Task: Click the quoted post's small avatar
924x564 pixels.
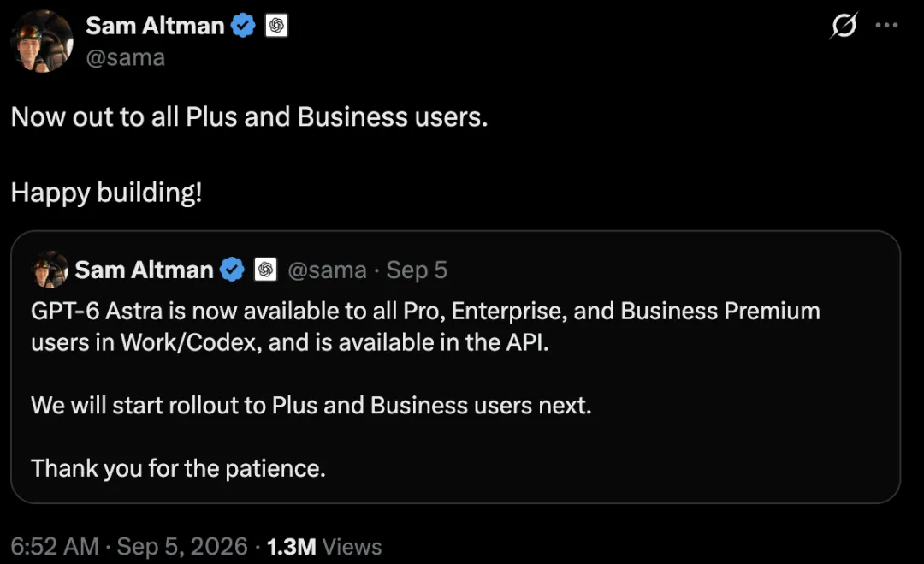Action: coord(50,270)
